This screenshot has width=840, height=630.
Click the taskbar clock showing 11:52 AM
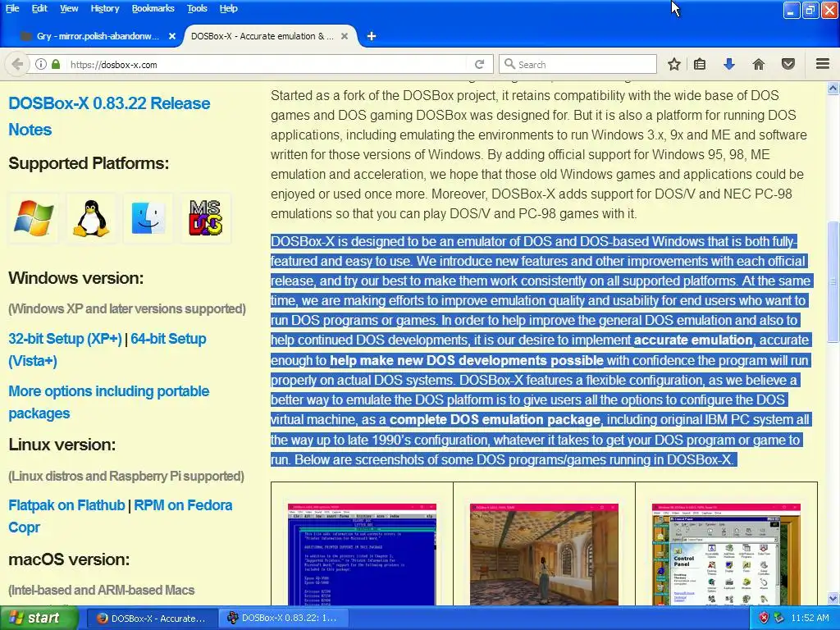pos(810,618)
